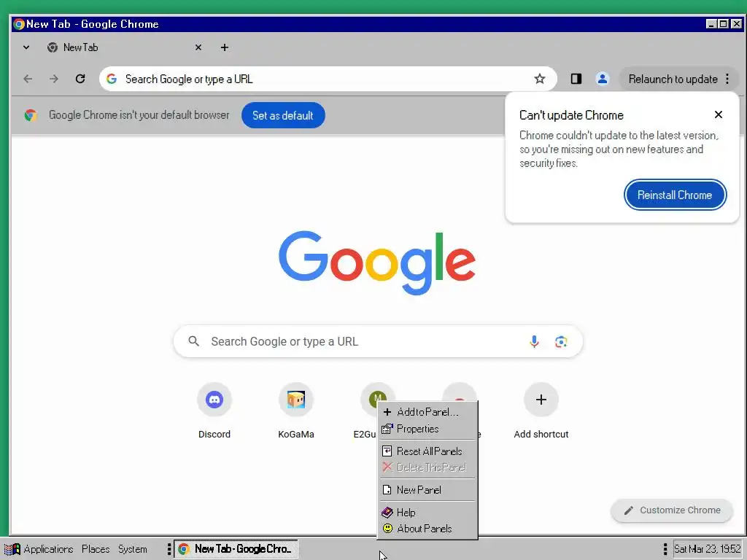Click the panel grip handle beside the clock
The height and width of the screenshot is (560, 747).
(665, 549)
